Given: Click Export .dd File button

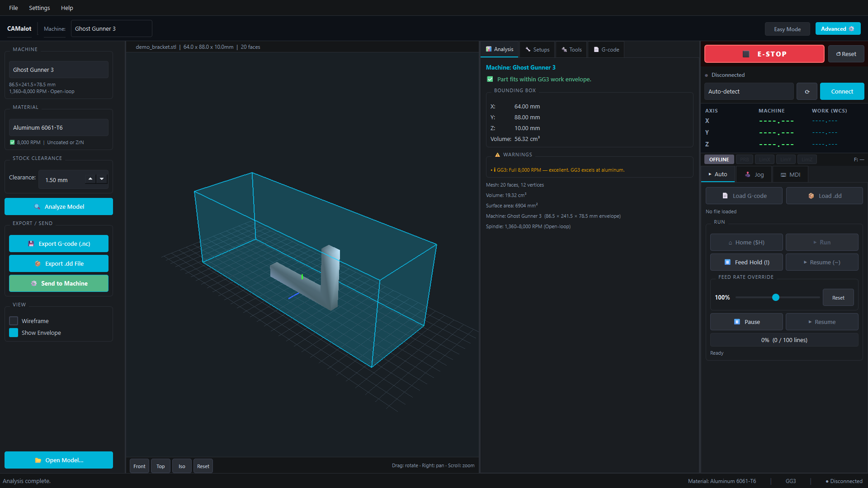Looking at the screenshot, I should [59, 263].
